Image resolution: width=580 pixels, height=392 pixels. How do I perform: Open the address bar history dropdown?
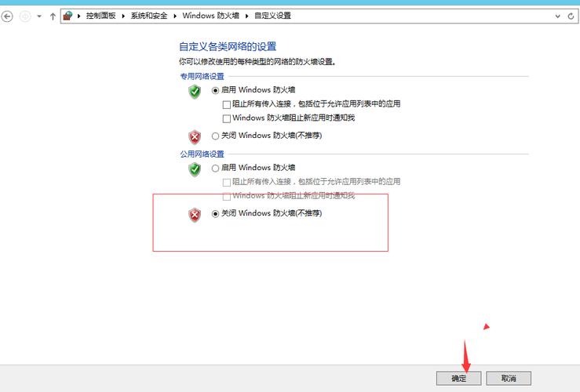click(x=558, y=16)
